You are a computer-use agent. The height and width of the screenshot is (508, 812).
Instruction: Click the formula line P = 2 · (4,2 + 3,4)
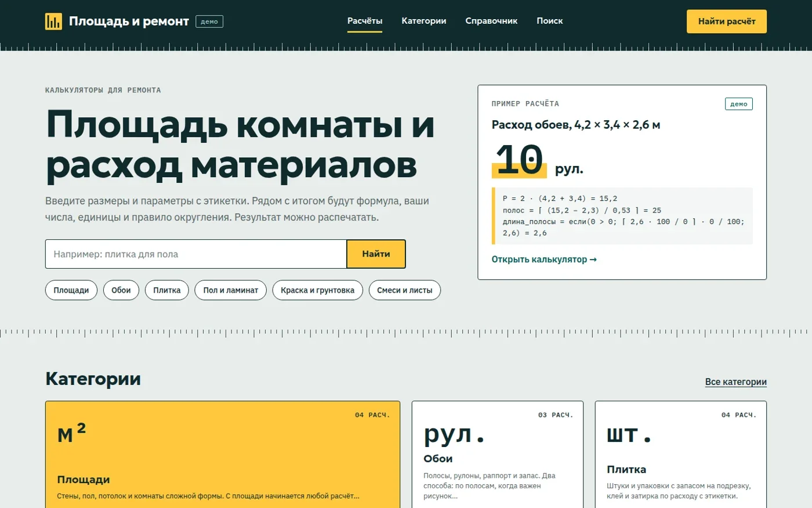(x=560, y=199)
